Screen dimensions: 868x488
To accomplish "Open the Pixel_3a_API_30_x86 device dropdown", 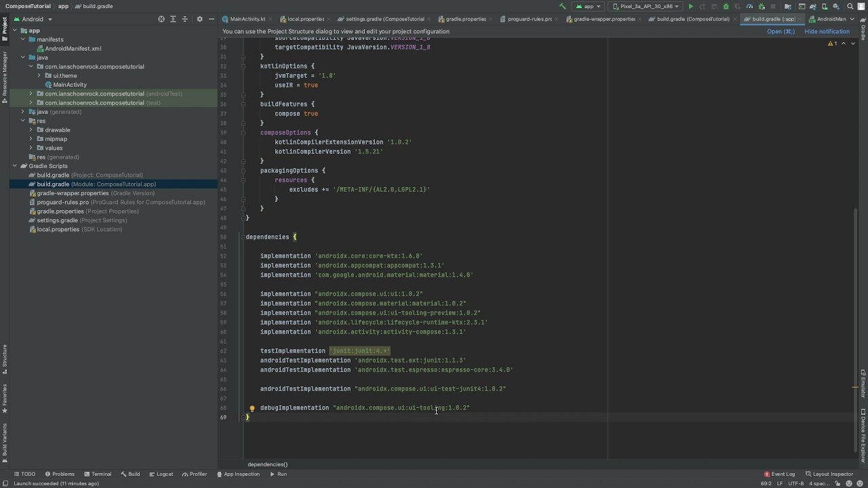I will tap(646, 6).
